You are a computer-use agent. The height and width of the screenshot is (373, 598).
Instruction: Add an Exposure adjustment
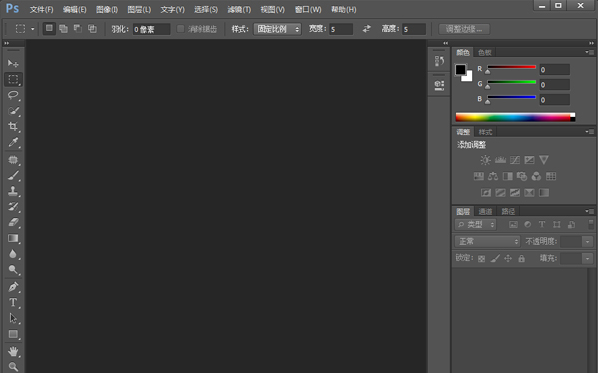(529, 160)
